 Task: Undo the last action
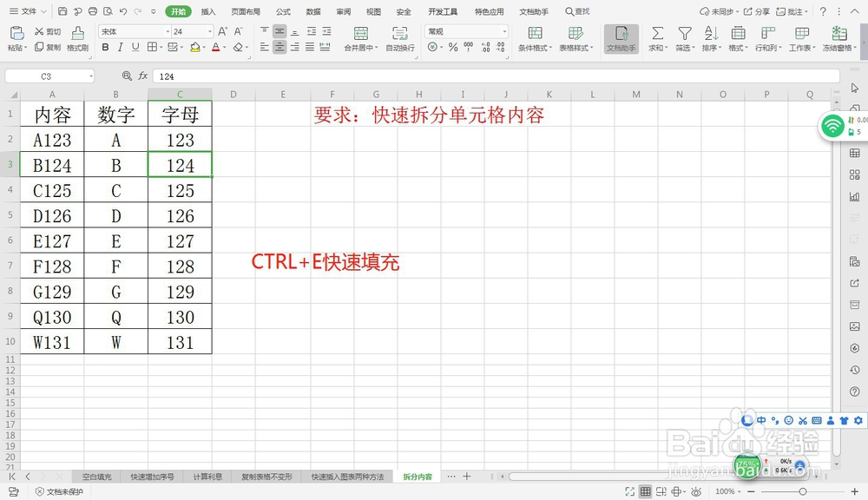pos(123,11)
